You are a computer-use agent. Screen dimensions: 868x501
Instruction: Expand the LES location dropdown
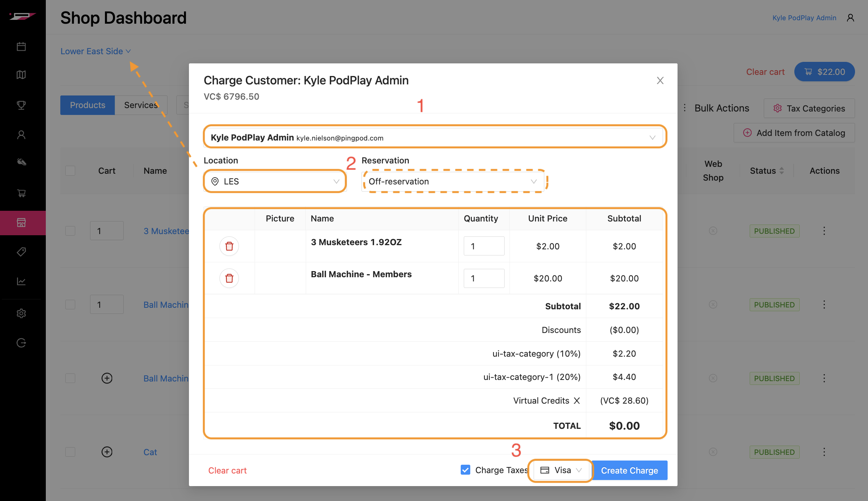click(x=275, y=181)
